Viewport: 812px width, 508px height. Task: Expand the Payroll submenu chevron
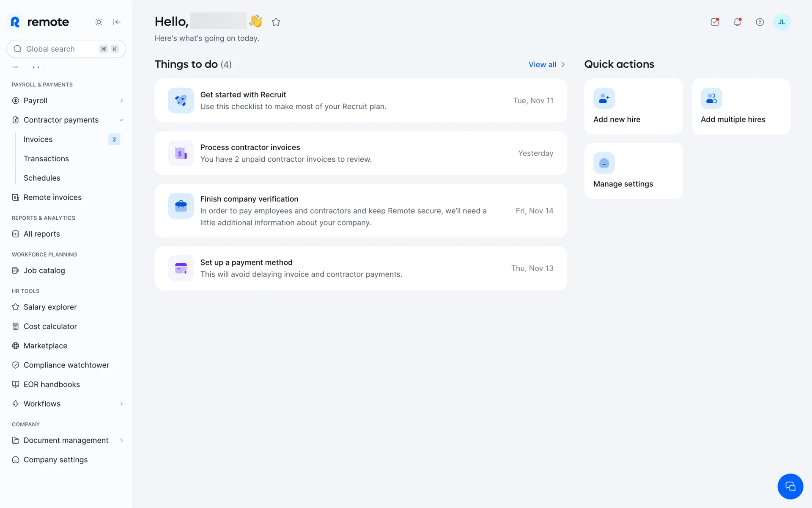pos(121,101)
